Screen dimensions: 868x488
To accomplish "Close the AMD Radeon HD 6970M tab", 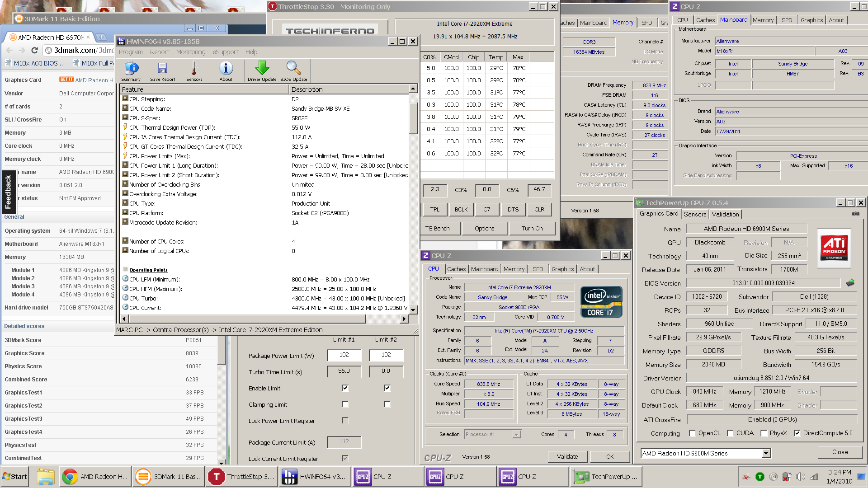I will click(88, 37).
